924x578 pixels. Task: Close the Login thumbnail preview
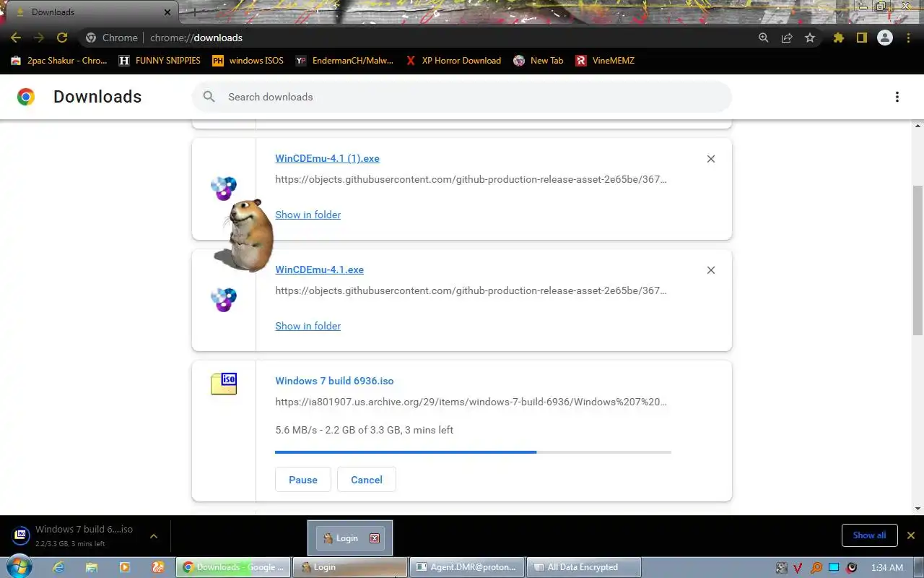tap(375, 538)
